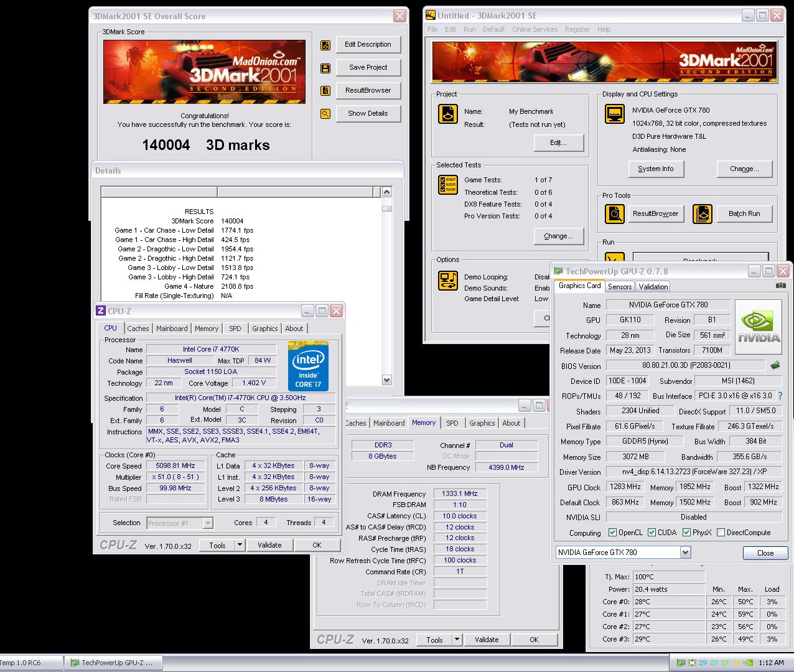Click the monitor icon in Display and CPU Settings
794x672 pixels.
[x=614, y=114]
